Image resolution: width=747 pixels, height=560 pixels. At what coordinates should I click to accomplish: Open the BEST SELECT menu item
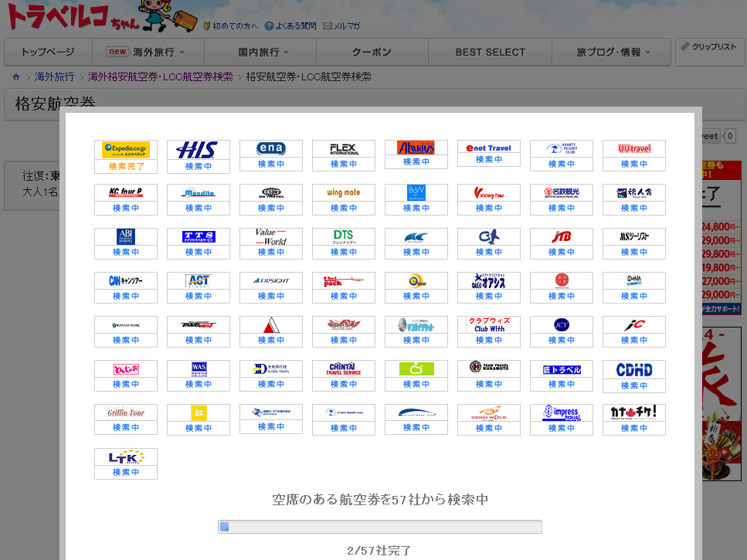pyautogui.click(x=491, y=52)
